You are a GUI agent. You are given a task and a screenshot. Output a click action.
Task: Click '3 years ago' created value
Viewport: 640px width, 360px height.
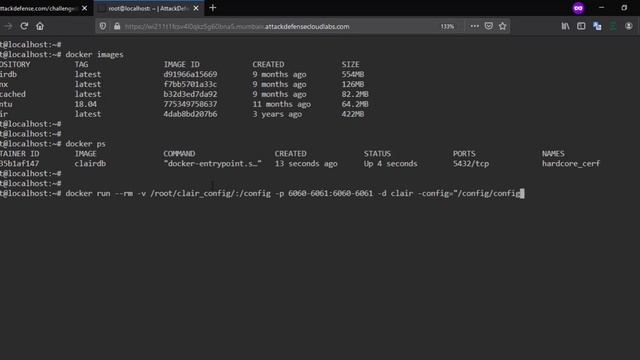pos(277,114)
